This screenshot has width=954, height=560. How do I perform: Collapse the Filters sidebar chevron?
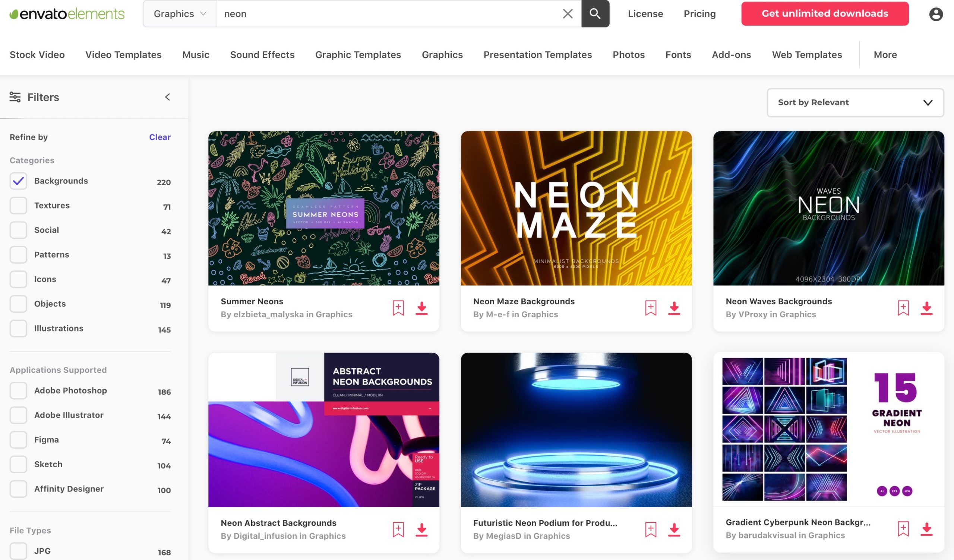pos(167,97)
